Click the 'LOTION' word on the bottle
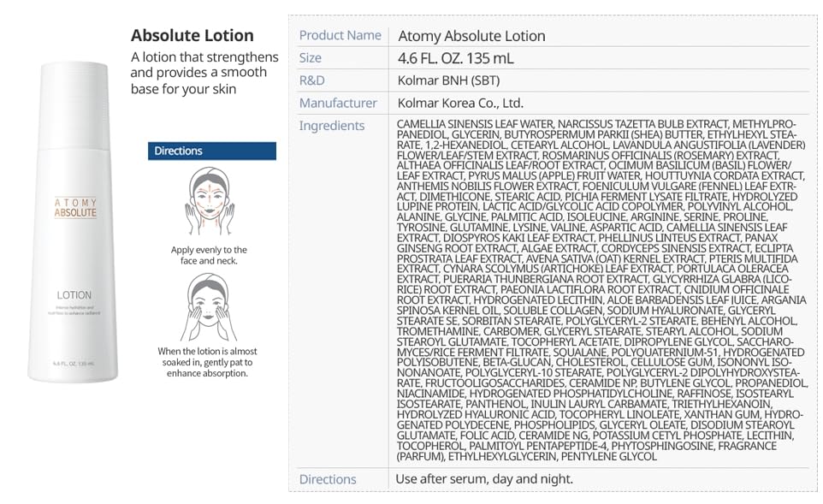 click(x=74, y=295)
